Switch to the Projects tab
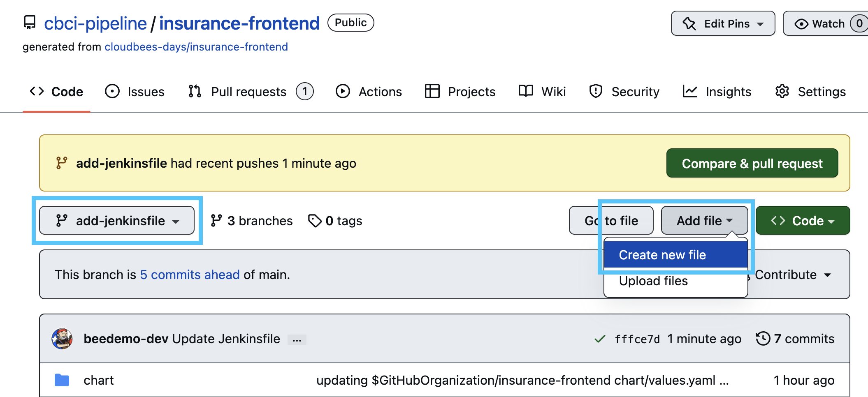 tap(460, 92)
